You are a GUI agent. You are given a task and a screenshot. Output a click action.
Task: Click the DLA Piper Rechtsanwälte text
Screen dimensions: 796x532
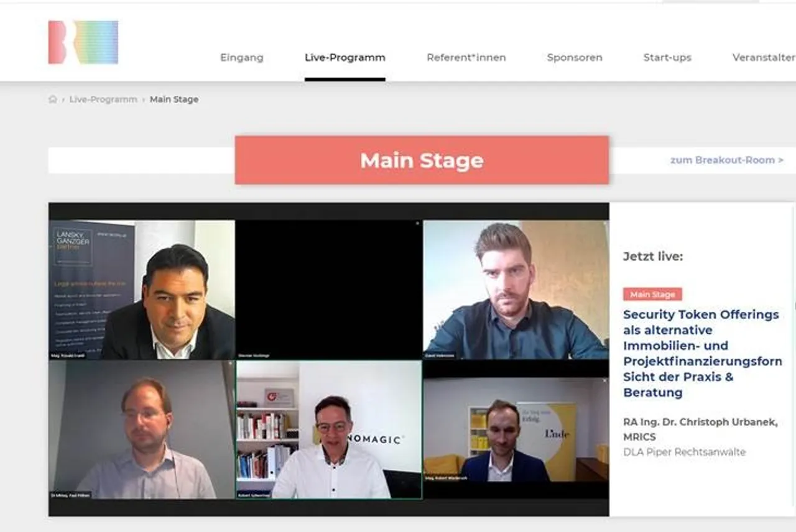(x=684, y=452)
